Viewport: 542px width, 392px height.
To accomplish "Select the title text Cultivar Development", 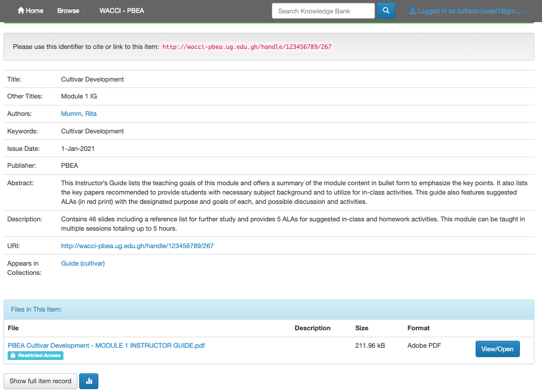I will click(x=93, y=79).
